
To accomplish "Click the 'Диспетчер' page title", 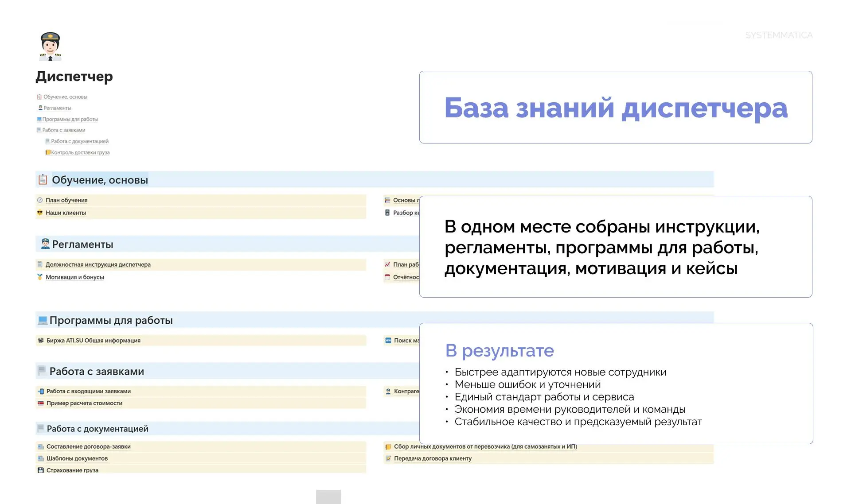I will click(74, 76).
